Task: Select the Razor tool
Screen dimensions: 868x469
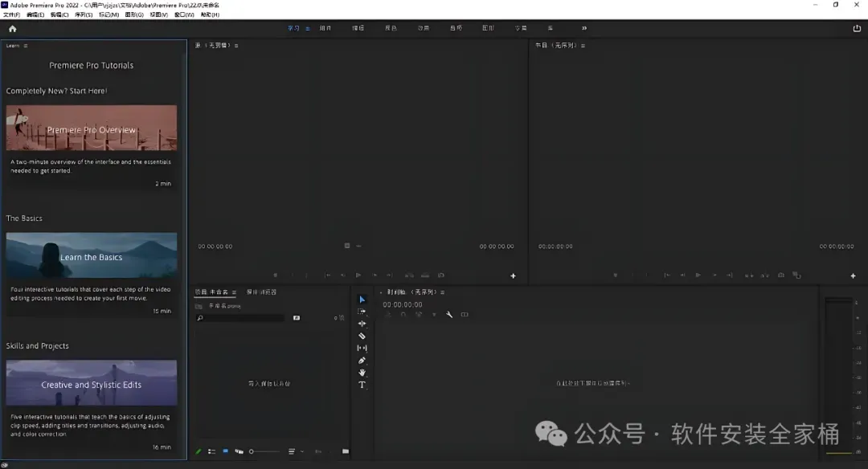Action: (x=362, y=336)
